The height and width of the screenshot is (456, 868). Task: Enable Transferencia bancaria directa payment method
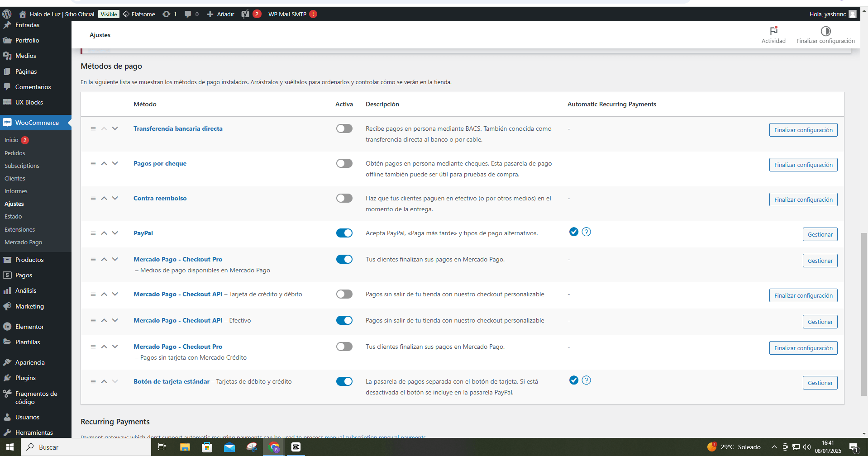344,129
